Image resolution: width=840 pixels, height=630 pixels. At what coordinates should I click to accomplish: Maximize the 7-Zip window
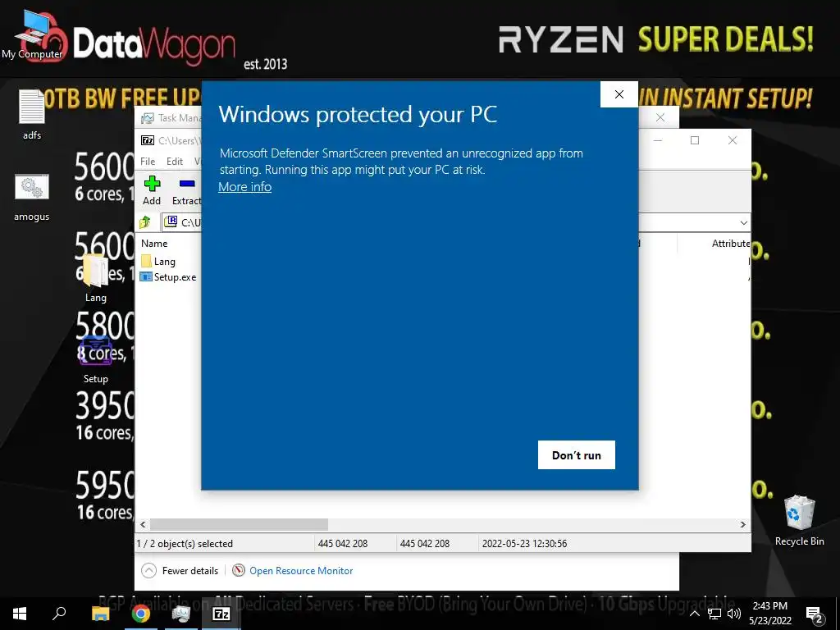tap(695, 140)
